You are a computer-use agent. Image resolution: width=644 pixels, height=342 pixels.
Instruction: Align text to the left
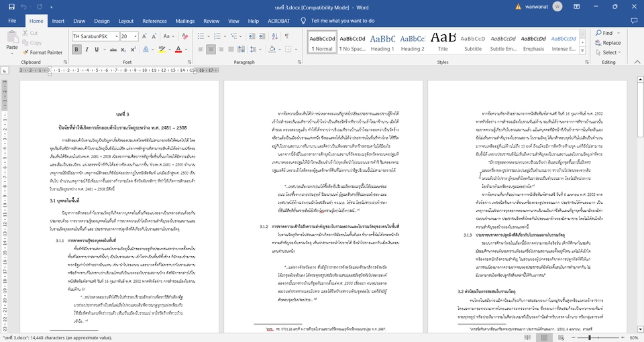tap(201, 49)
